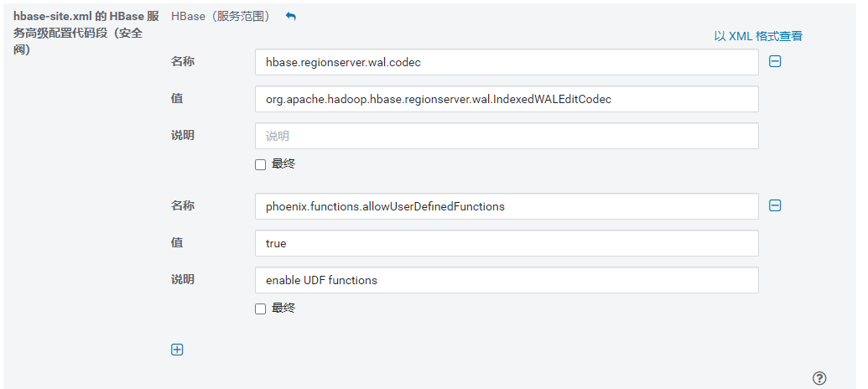
Task: Tick 最终 checkbox under enable UDF functions
Action: pyautogui.click(x=260, y=309)
